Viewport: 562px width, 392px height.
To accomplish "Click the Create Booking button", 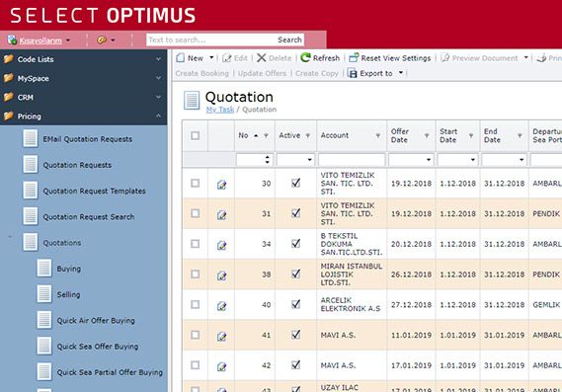I will coord(202,73).
